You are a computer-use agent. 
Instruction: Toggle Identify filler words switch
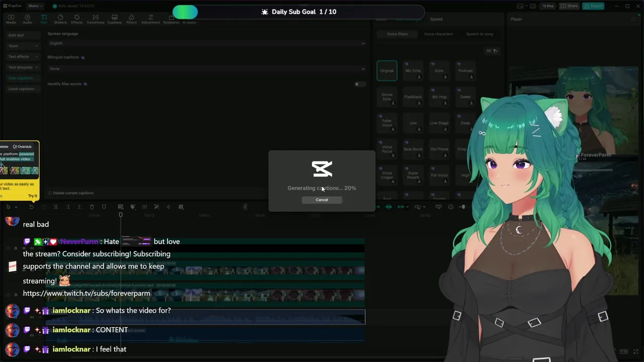pos(359,84)
